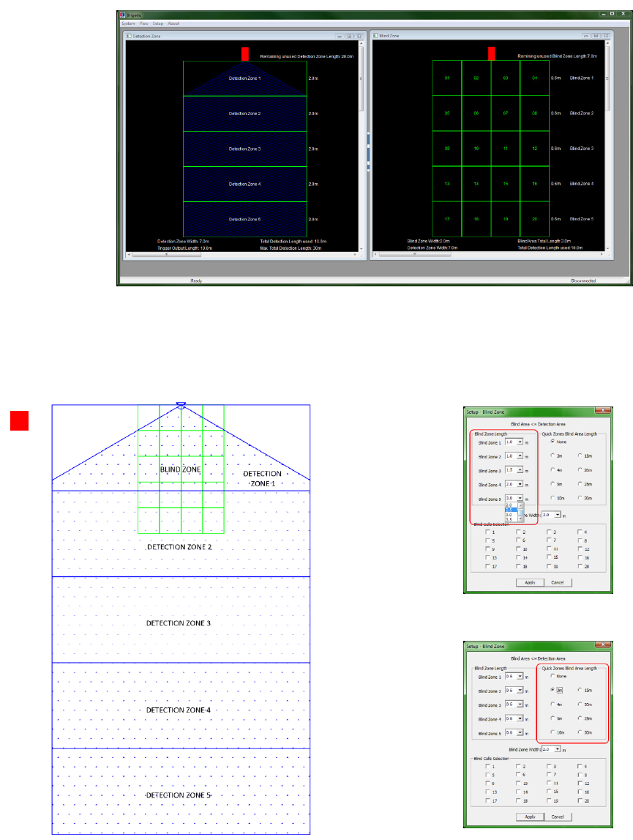The height and width of the screenshot is (840, 633).
Task: Select blind cell 07 in Blind Zone window
Action: [x=506, y=114]
